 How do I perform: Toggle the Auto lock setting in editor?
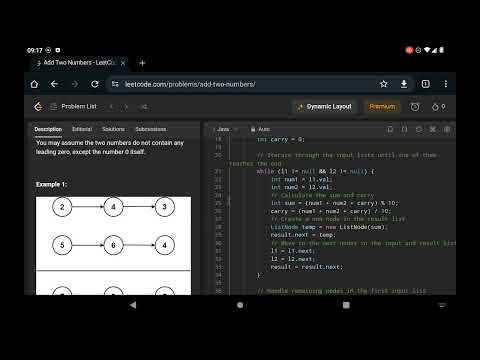tap(260, 129)
